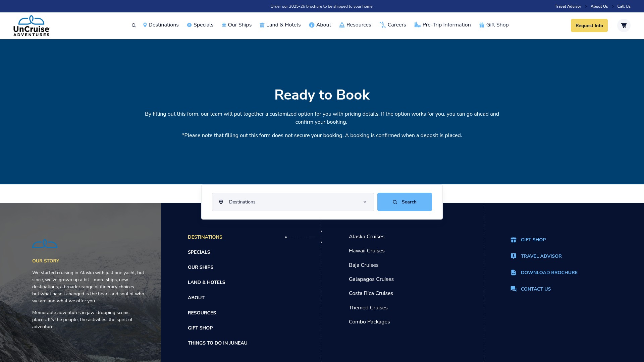Click the CONTACT US footer link text
Image resolution: width=644 pixels, height=362 pixels.
click(x=536, y=289)
